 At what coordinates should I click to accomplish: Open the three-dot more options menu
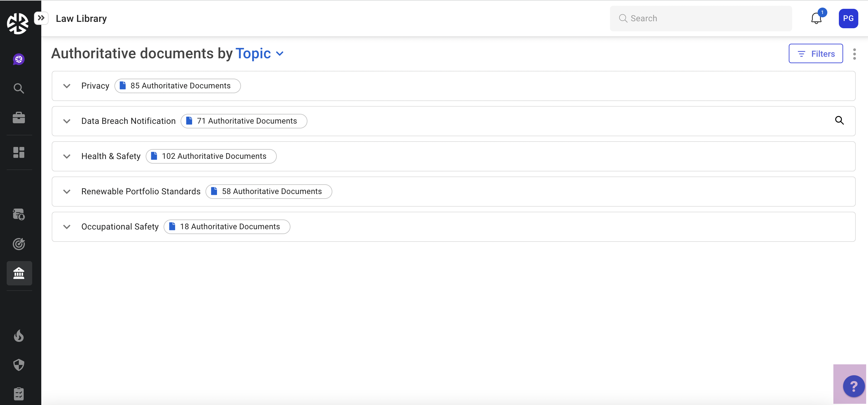[854, 54]
